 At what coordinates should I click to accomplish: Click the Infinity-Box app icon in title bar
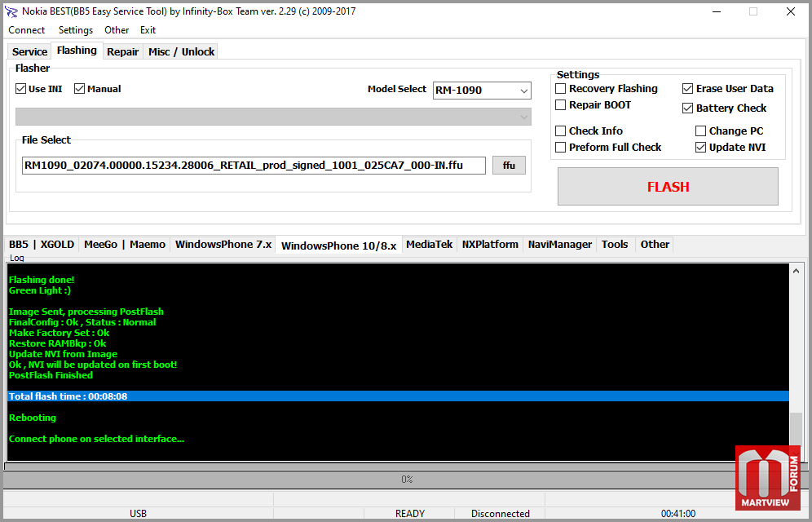click(11, 11)
